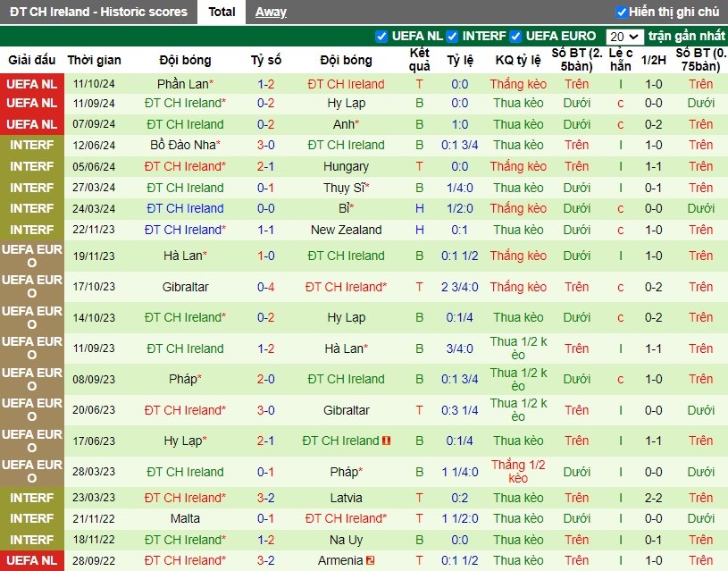Uncheck the UEFA NL filter checkbox
Viewport: 728px width, 571px height.
coord(381,37)
